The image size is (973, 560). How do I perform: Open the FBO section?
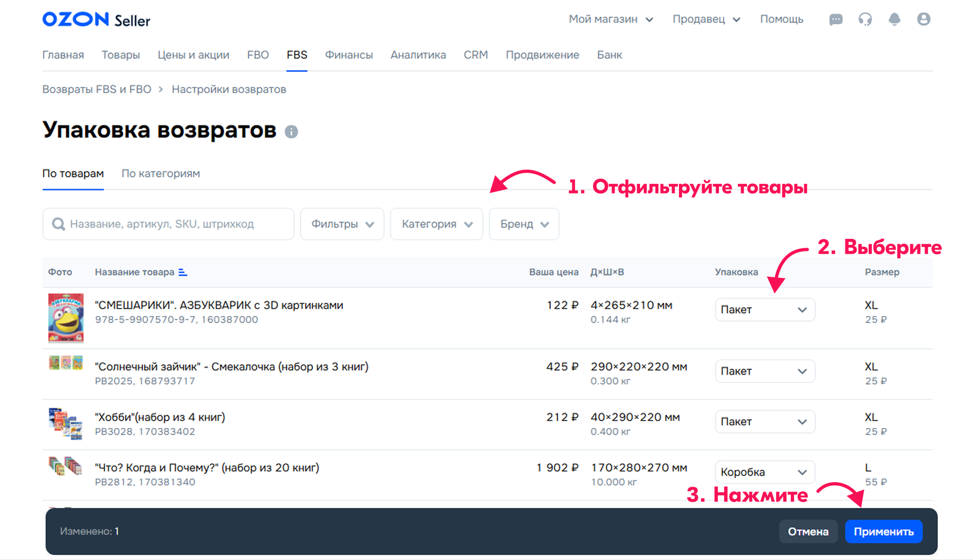coord(258,55)
